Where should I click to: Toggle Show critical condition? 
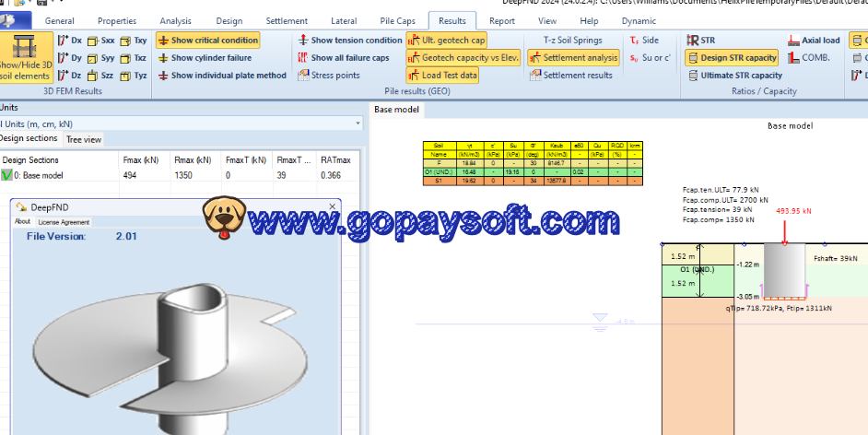pyautogui.click(x=208, y=41)
